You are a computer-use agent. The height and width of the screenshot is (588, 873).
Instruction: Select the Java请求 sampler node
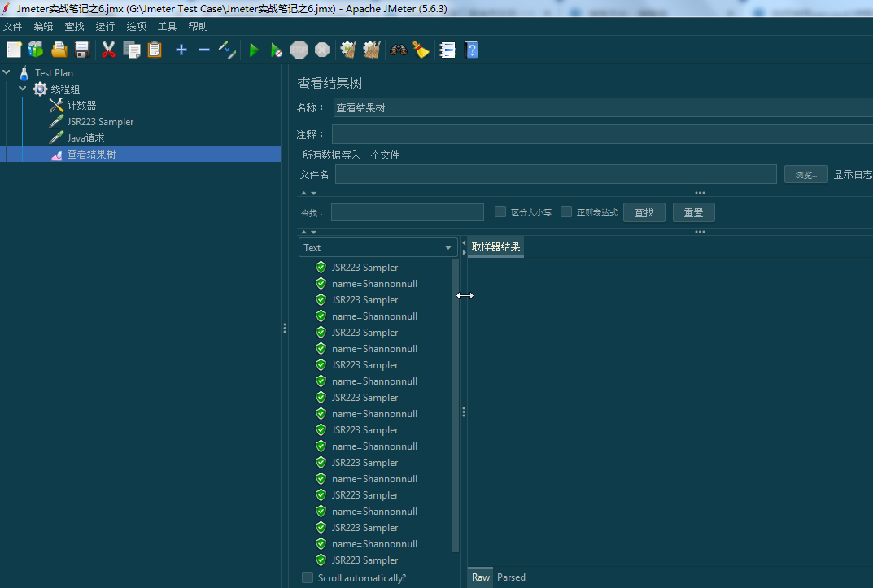coord(85,138)
